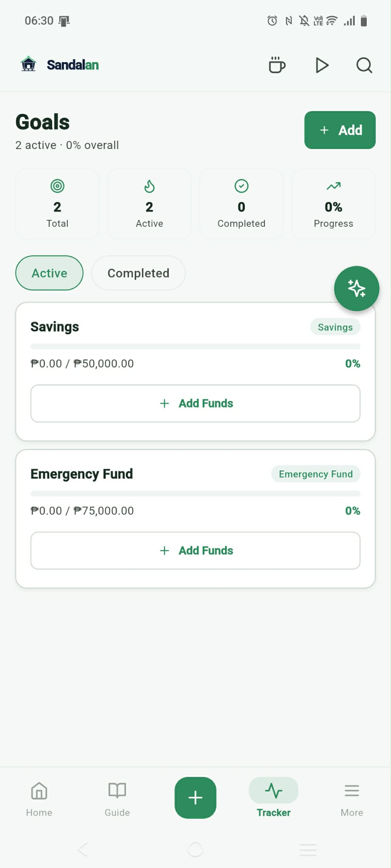Image resolution: width=391 pixels, height=868 pixels.
Task: Tap the Emergency Fund progress bar
Action: 195,494
